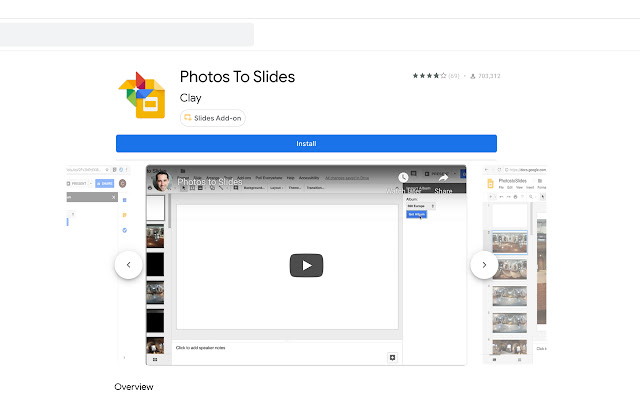Click the Photos To Slides app logo
Viewport: 640px width, 400px height.
(x=142, y=95)
